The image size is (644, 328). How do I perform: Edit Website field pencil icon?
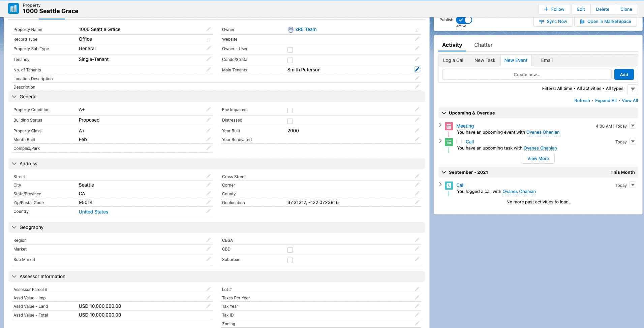(417, 39)
